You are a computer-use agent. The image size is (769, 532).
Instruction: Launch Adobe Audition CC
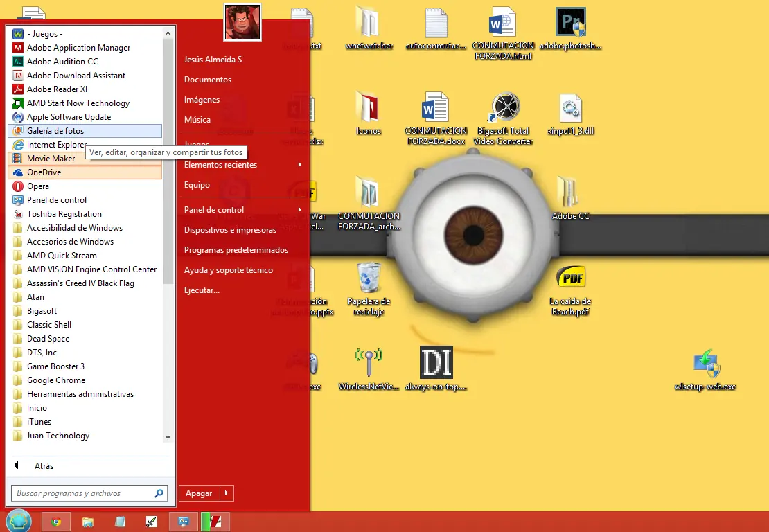click(85, 61)
